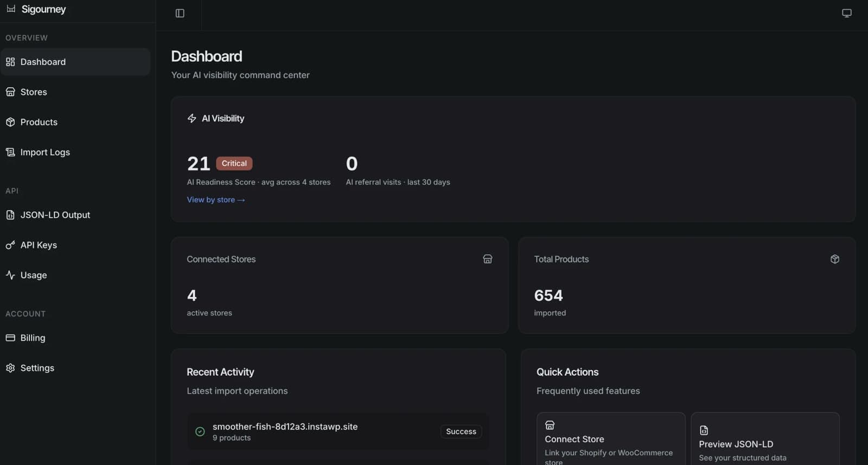Click the AI Visibility lightning icon
Screen dimensions: 868x465
192,118
